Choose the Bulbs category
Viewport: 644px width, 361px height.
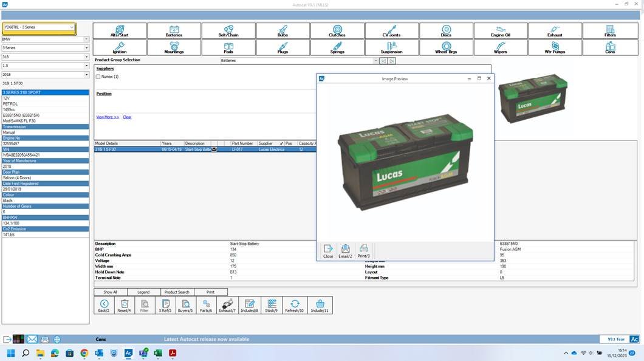pyautogui.click(x=283, y=31)
